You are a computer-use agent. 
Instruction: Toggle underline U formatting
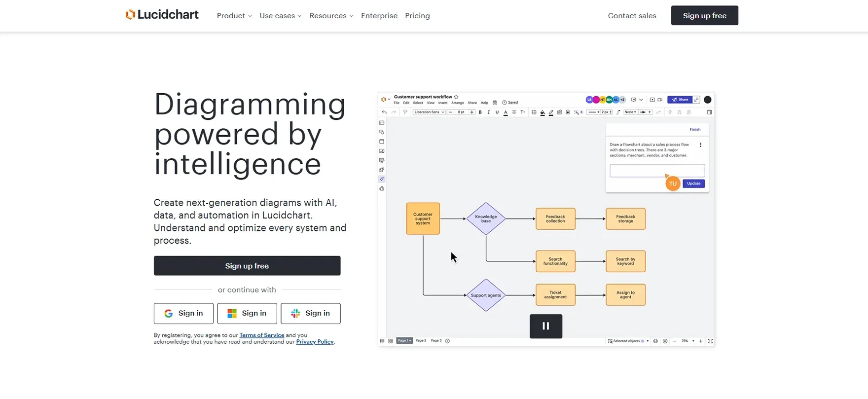(497, 112)
